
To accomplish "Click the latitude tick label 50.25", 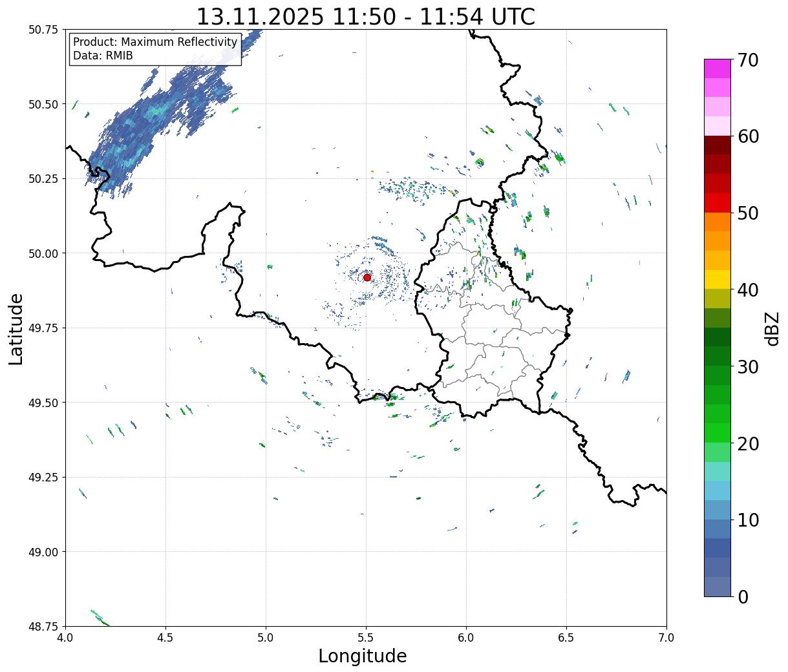I will pos(43,179).
